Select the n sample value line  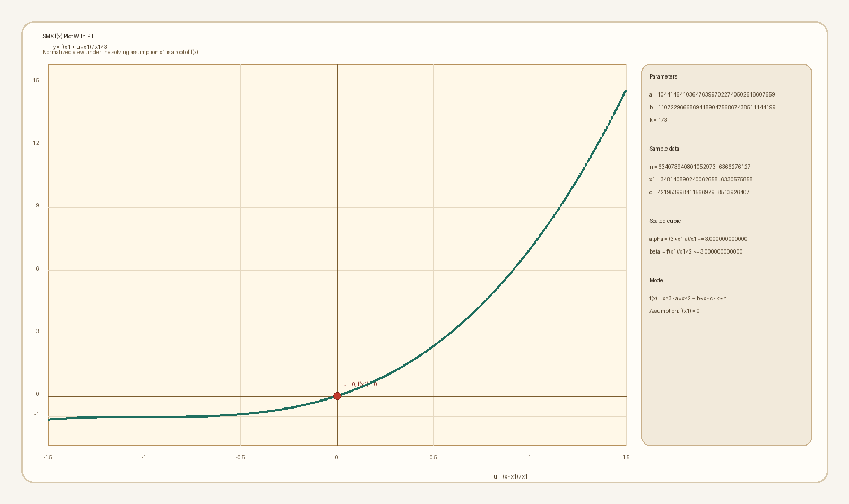coord(699,167)
